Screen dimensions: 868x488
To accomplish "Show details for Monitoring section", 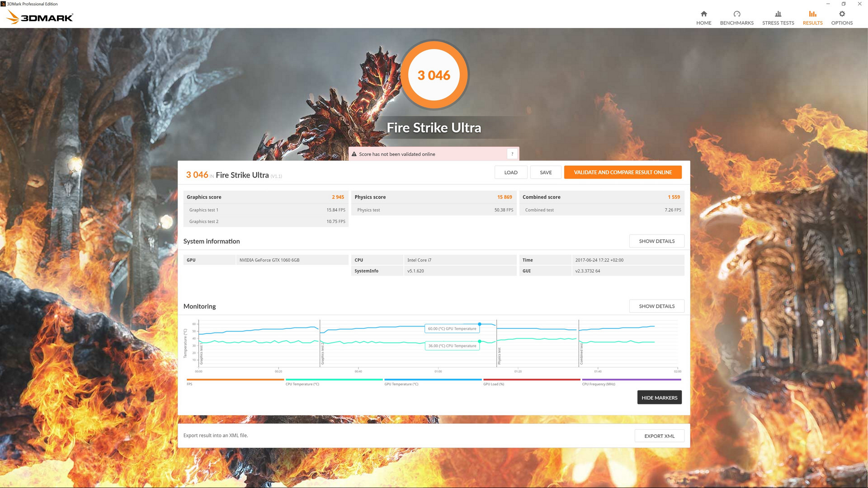I will (x=656, y=306).
